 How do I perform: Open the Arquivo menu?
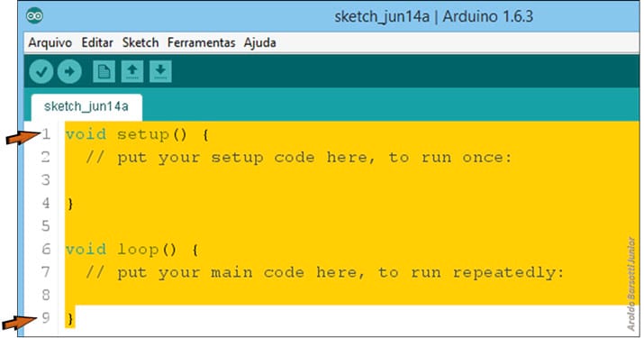point(50,42)
